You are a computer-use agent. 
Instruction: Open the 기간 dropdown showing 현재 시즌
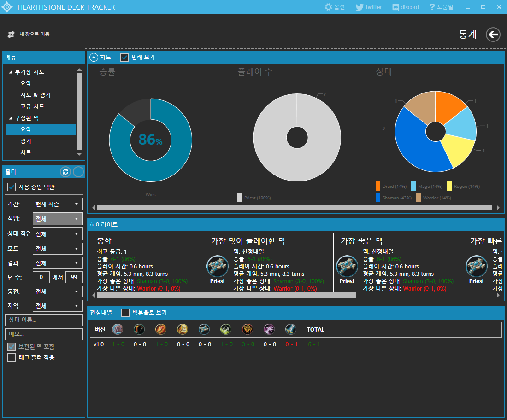57,204
